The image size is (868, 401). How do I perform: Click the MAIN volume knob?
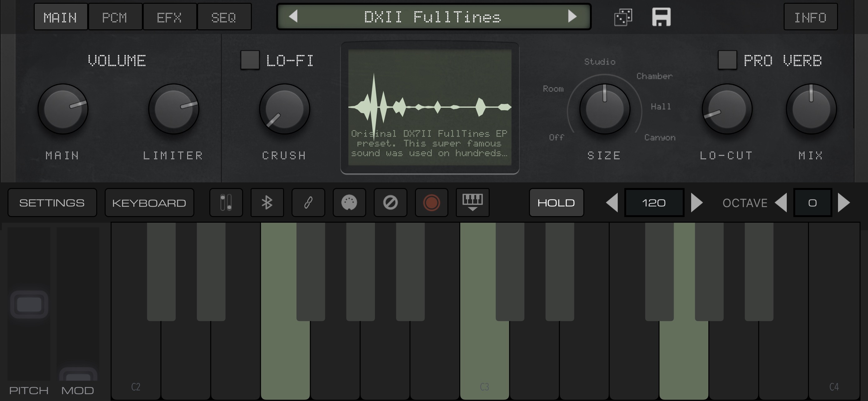[x=63, y=109]
